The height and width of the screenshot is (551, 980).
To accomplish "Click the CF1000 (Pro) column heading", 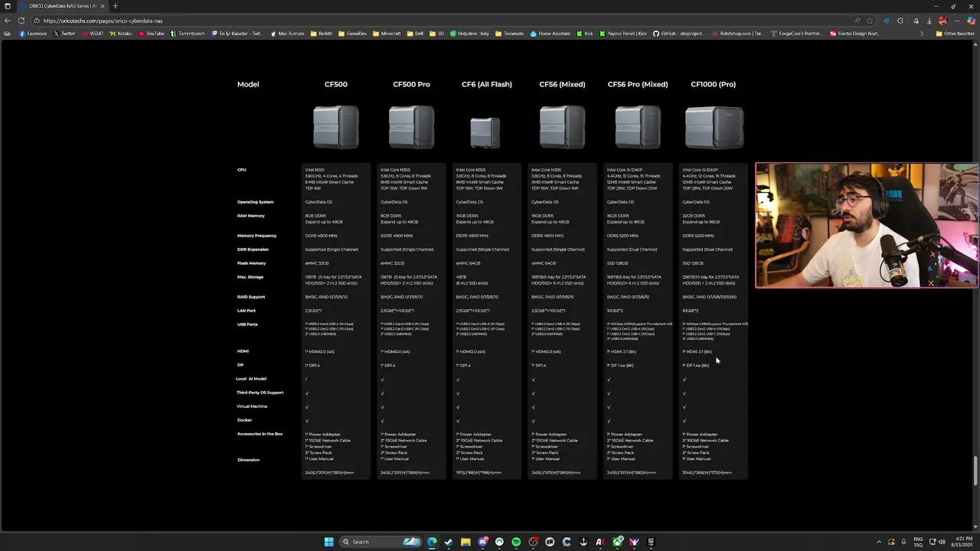I will [713, 84].
